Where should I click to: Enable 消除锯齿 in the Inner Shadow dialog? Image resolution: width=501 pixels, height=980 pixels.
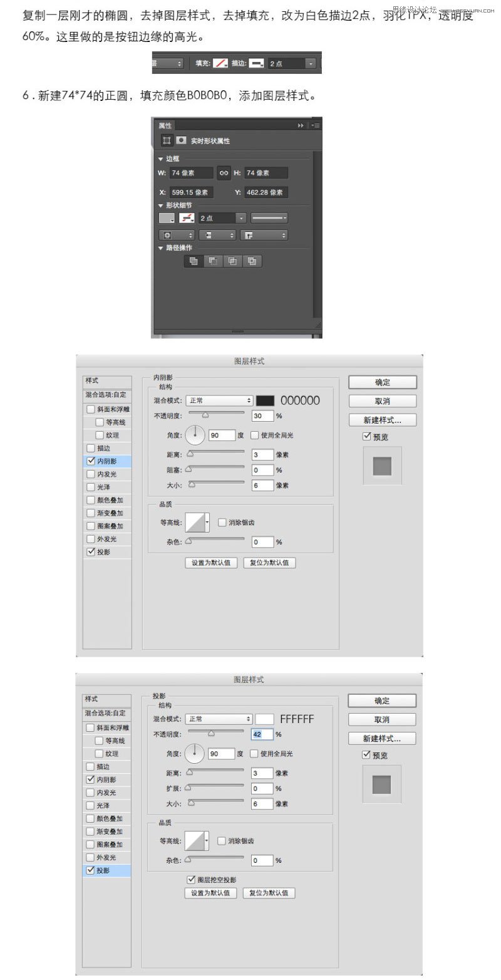coord(222,522)
